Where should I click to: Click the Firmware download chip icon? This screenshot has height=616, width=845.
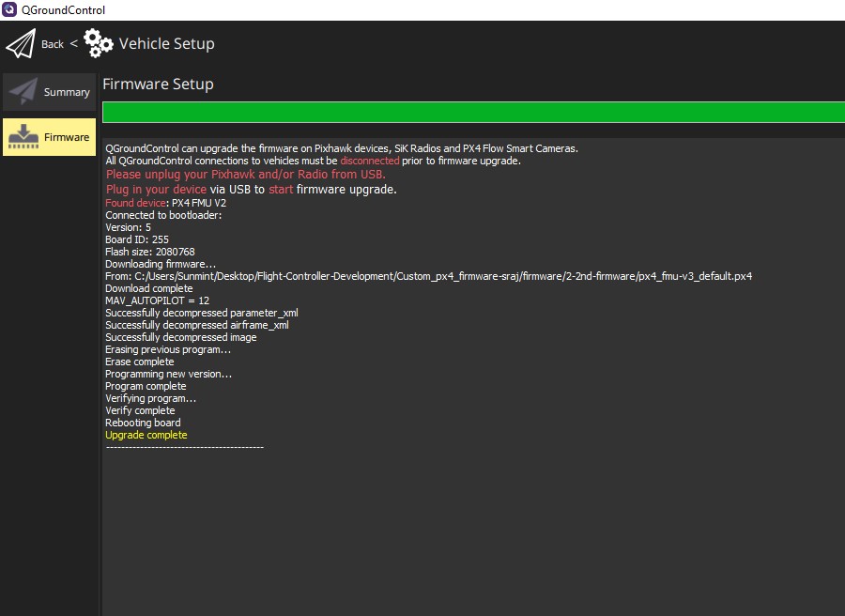[x=23, y=137]
